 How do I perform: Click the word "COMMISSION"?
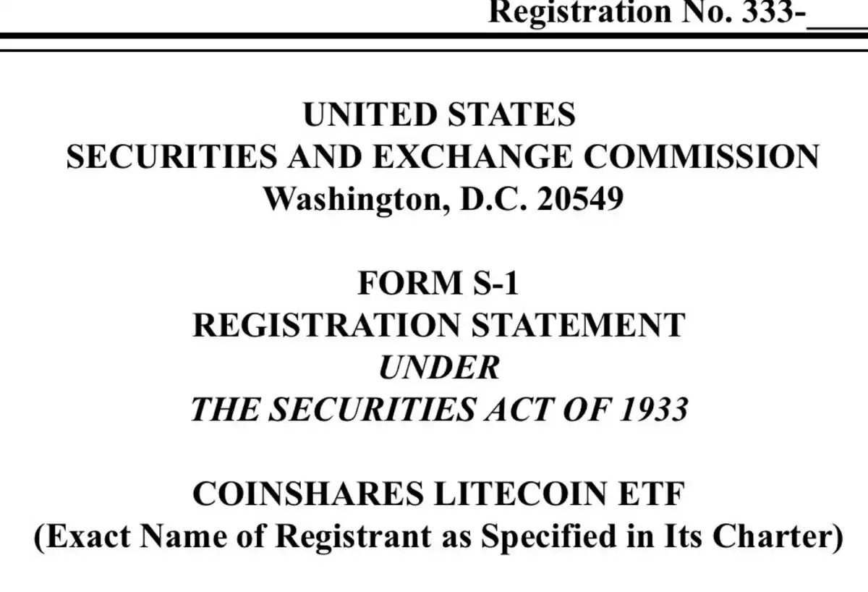[702, 156]
